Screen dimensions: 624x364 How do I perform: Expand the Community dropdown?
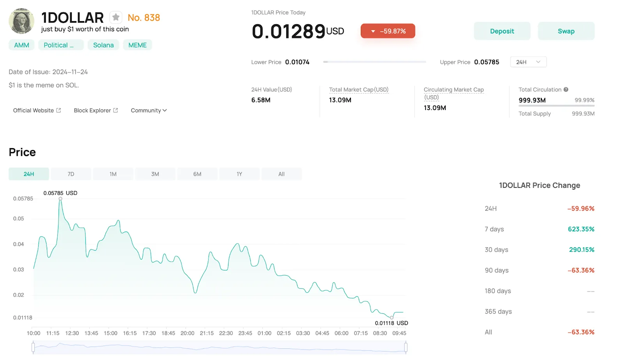pyautogui.click(x=149, y=110)
